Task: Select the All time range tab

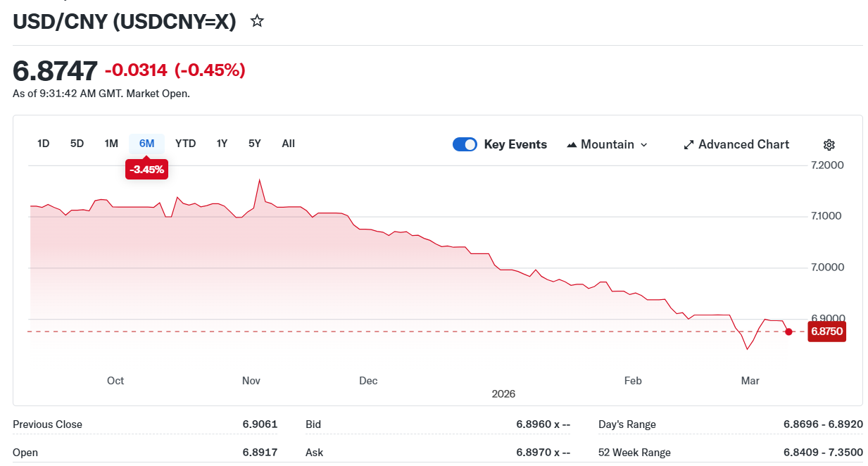Action: pos(288,144)
